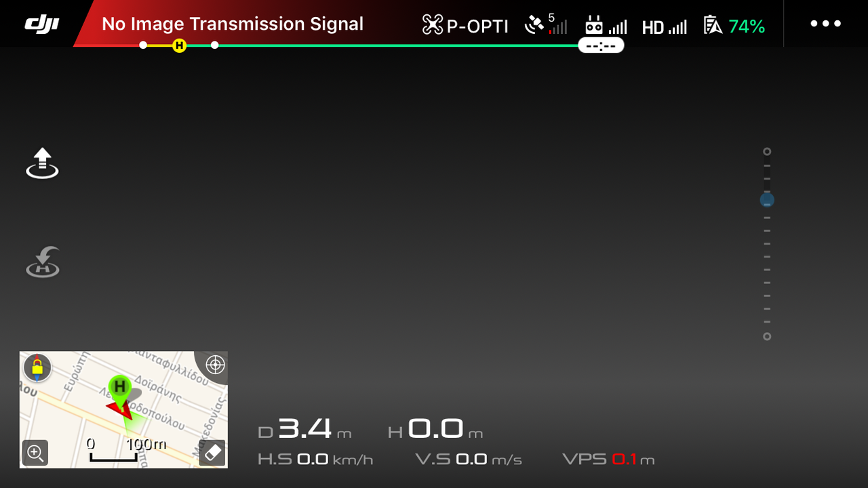Open HD video link signal settings
The width and height of the screenshot is (868, 488).
click(665, 27)
